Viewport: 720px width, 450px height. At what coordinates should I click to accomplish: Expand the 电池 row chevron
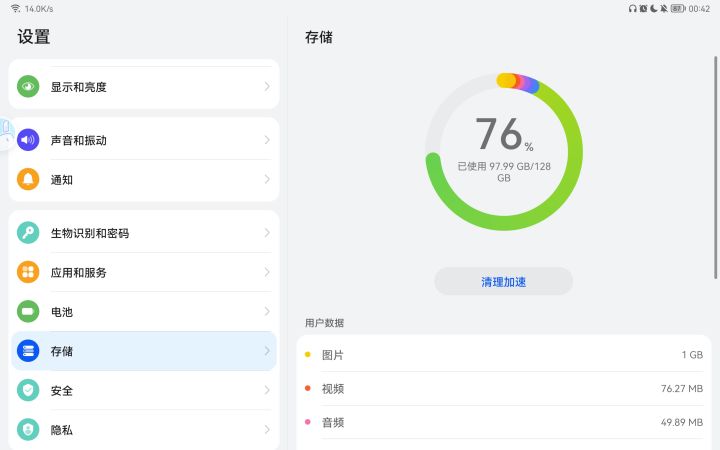pyautogui.click(x=267, y=312)
